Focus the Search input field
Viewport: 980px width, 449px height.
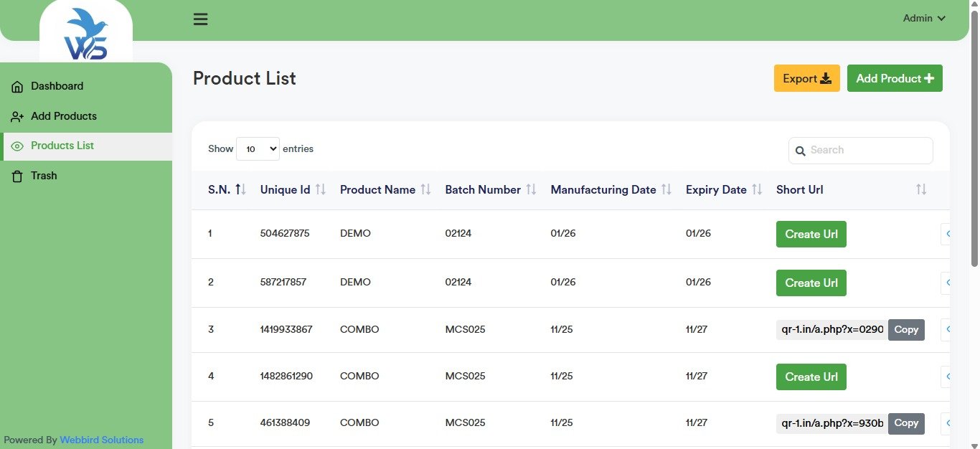click(x=868, y=151)
